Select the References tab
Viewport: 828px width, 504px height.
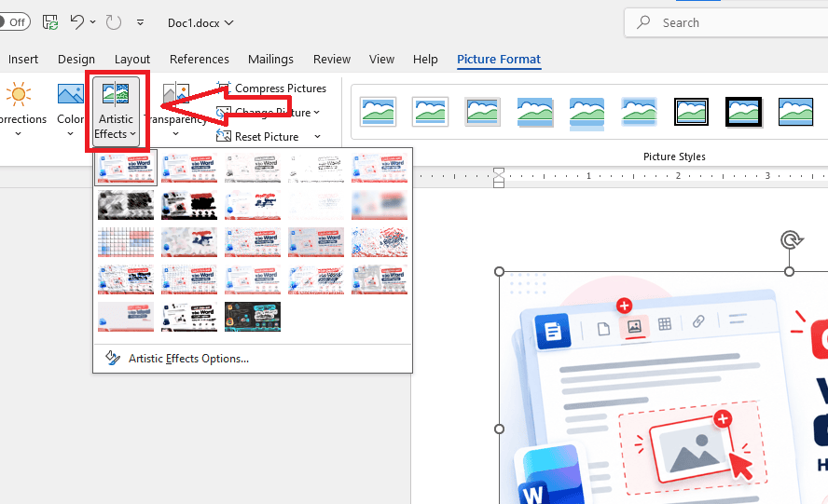tap(200, 59)
